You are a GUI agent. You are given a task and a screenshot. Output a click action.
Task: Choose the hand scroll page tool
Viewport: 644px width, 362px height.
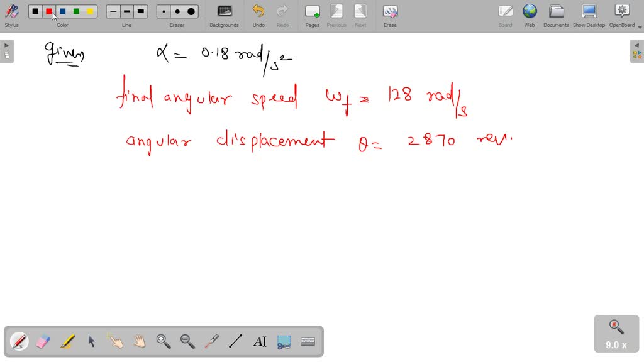coord(139,341)
